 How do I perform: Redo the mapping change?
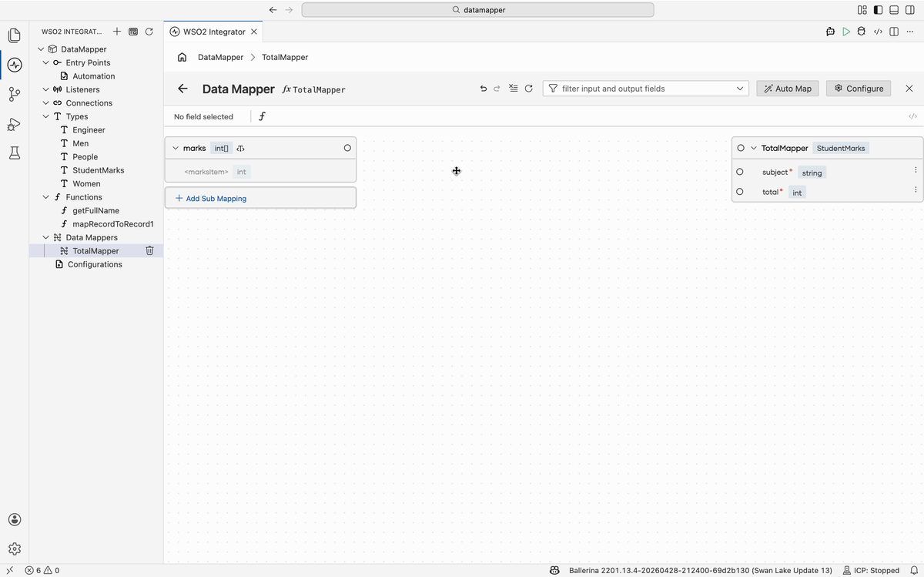pyautogui.click(x=497, y=89)
